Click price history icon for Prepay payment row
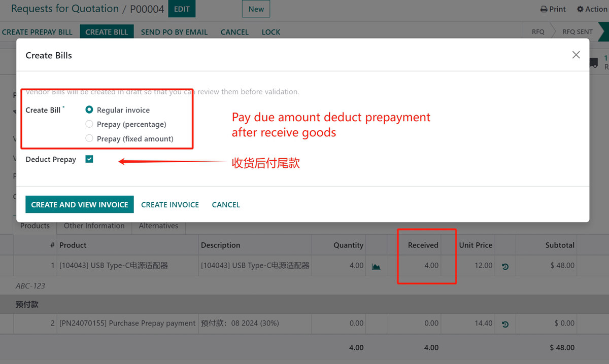Screen dimensions: 609x364 click(x=505, y=324)
